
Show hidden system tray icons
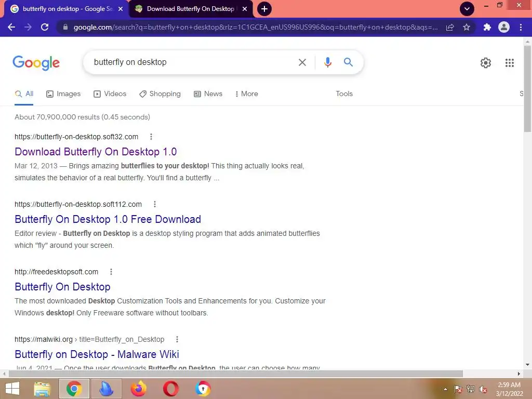445,389
